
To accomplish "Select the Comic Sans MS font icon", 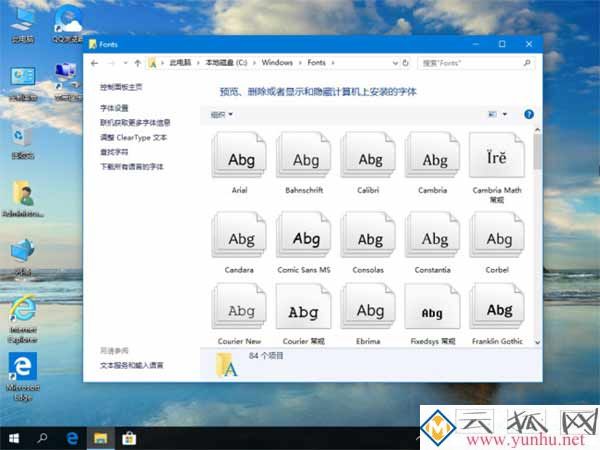I will [x=303, y=235].
